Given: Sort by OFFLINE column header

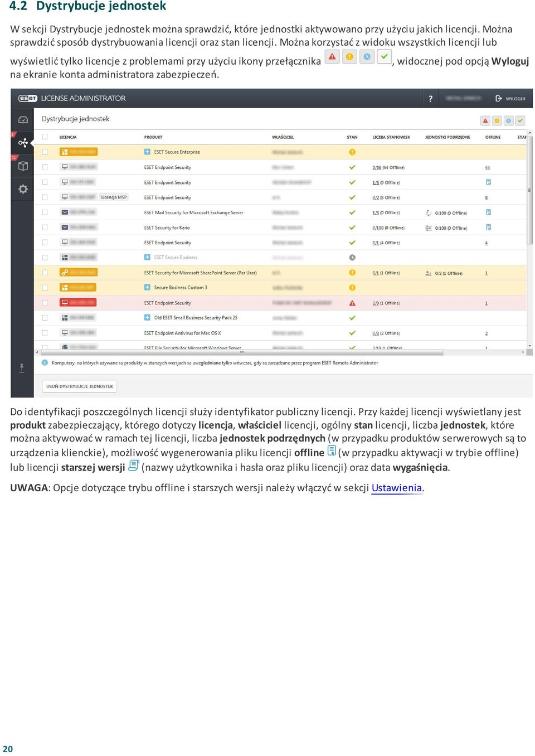Looking at the screenshot, I should pos(493,137).
